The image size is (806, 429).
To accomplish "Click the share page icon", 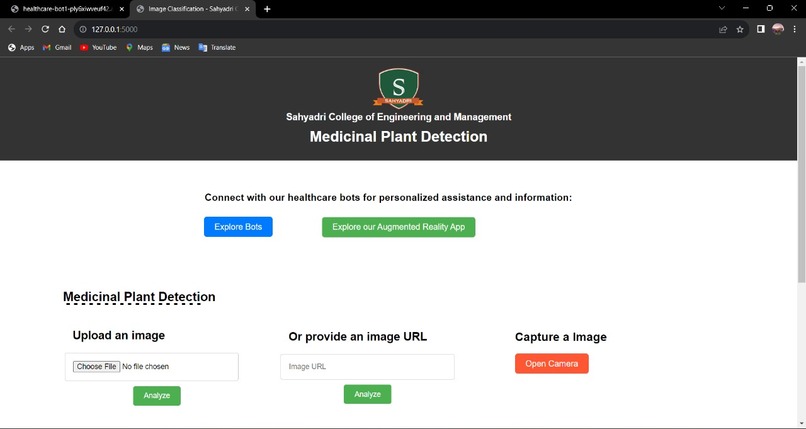I will click(x=723, y=29).
